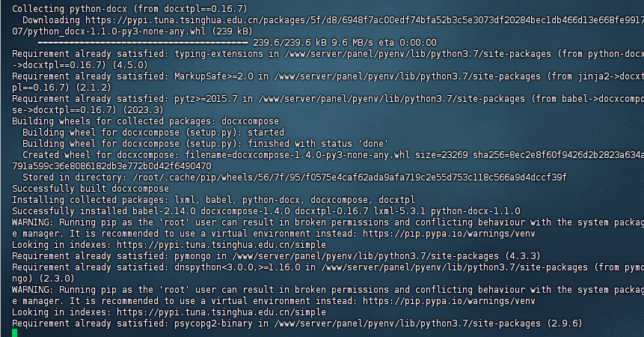Click the green terminal cursor block
The width and height of the screenshot is (644, 337).
pos(15,333)
